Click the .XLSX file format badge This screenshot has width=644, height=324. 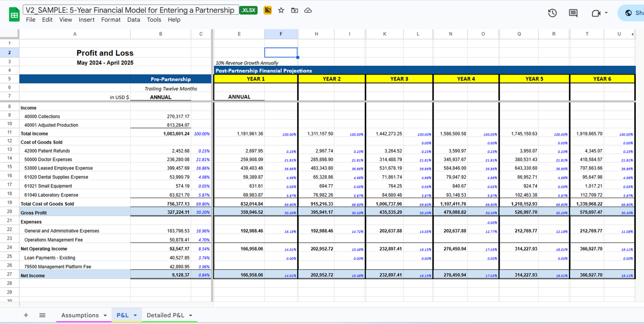pos(248,10)
